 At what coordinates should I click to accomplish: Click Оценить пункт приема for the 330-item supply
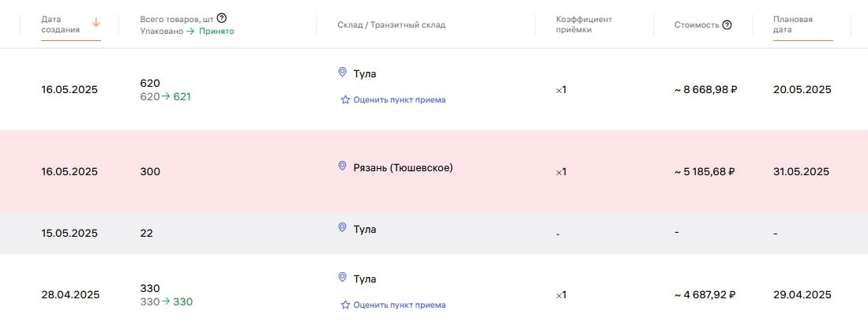point(399,305)
